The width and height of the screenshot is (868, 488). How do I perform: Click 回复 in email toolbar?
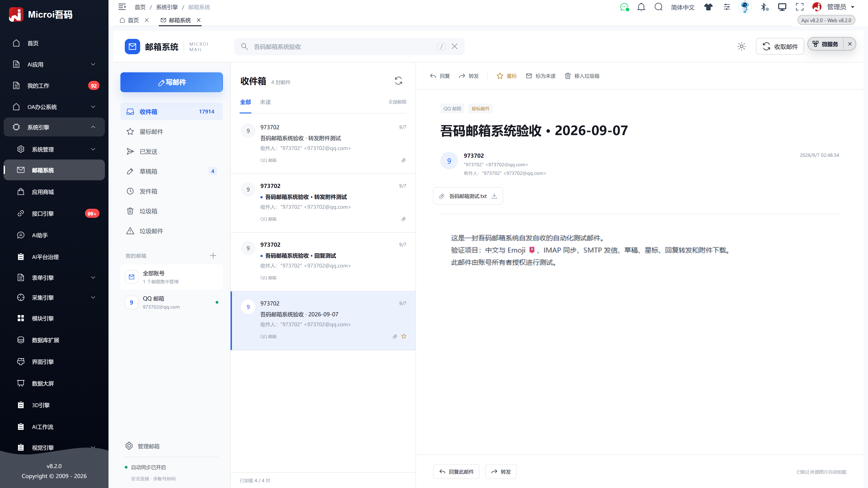[x=440, y=76]
